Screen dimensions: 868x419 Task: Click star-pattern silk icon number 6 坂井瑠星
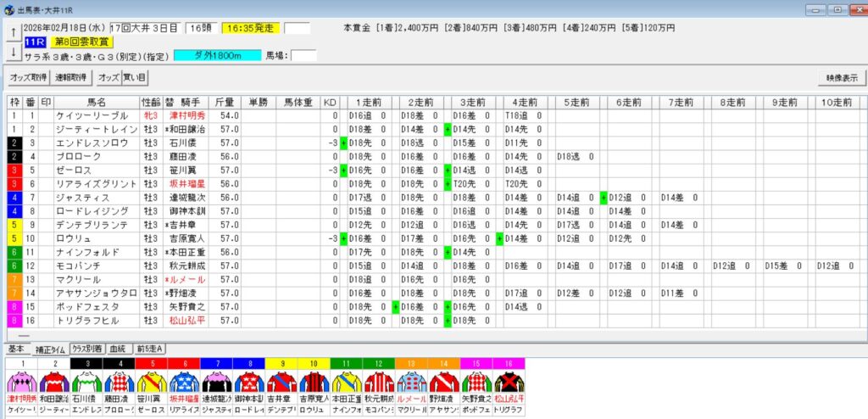pyautogui.click(x=184, y=382)
